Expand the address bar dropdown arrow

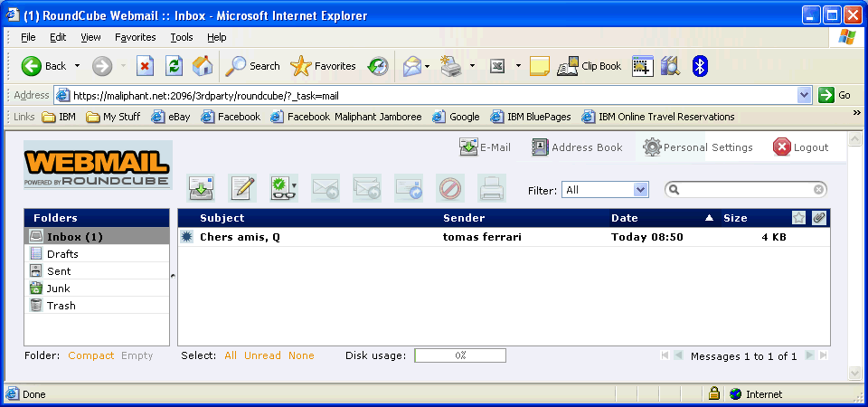pyautogui.click(x=804, y=95)
